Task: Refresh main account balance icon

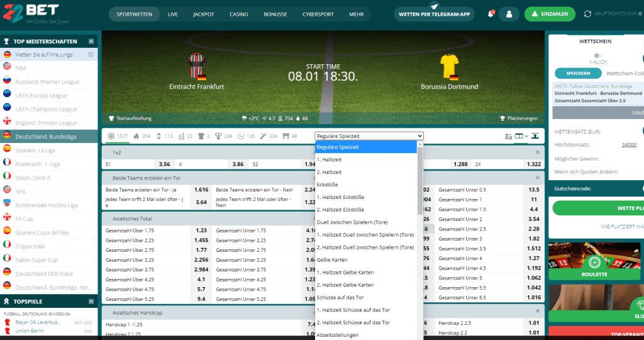Action: (587, 14)
